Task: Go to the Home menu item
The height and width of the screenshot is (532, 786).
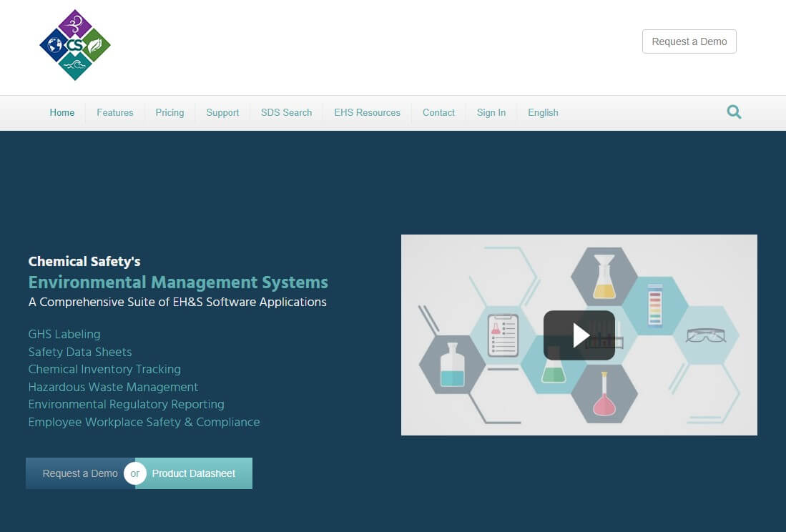Action: pyautogui.click(x=62, y=113)
